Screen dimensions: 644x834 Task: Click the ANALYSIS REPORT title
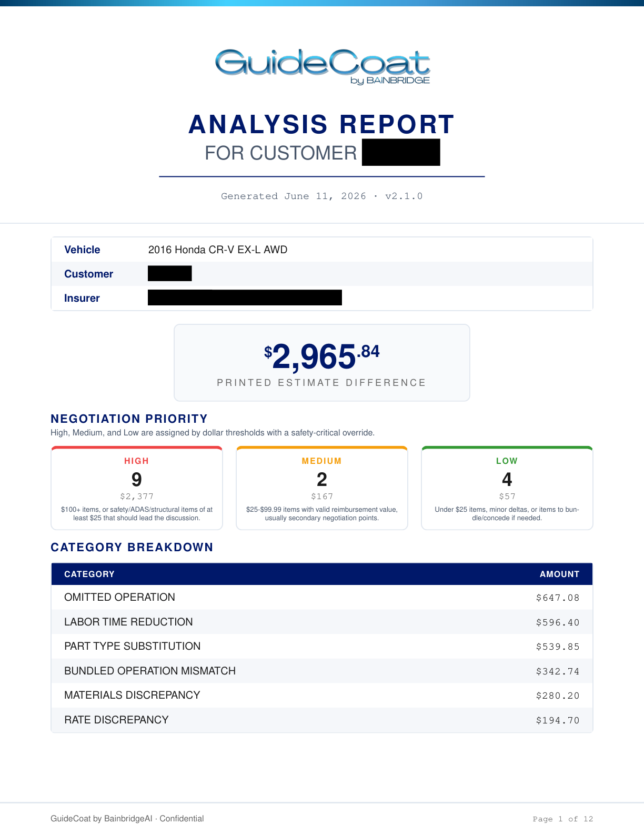click(321, 125)
